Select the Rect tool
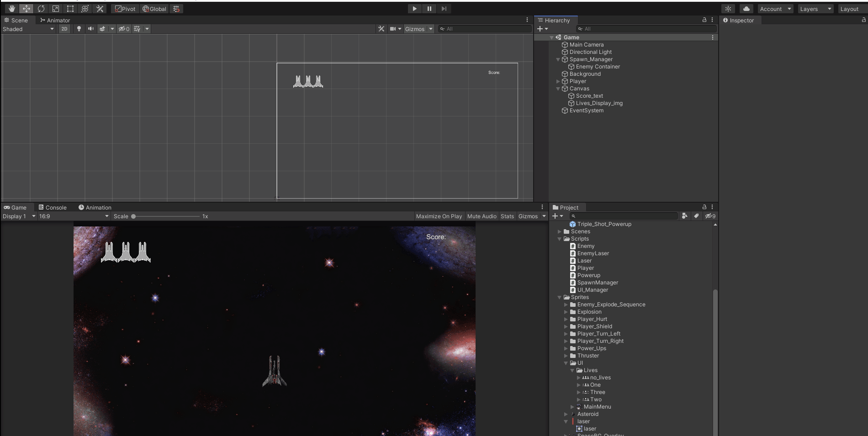The image size is (868, 436). pyautogui.click(x=70, y=9)
